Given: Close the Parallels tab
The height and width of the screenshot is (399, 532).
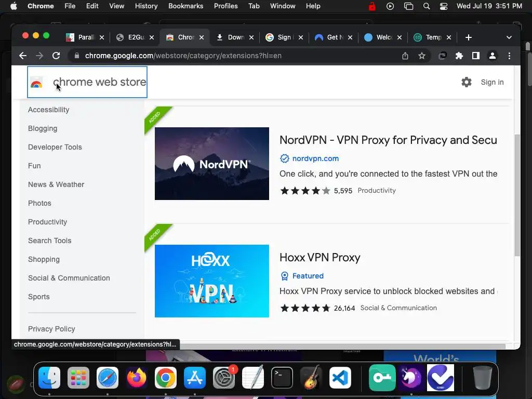Looking at the screenshot, I should (x=102, y=37).
